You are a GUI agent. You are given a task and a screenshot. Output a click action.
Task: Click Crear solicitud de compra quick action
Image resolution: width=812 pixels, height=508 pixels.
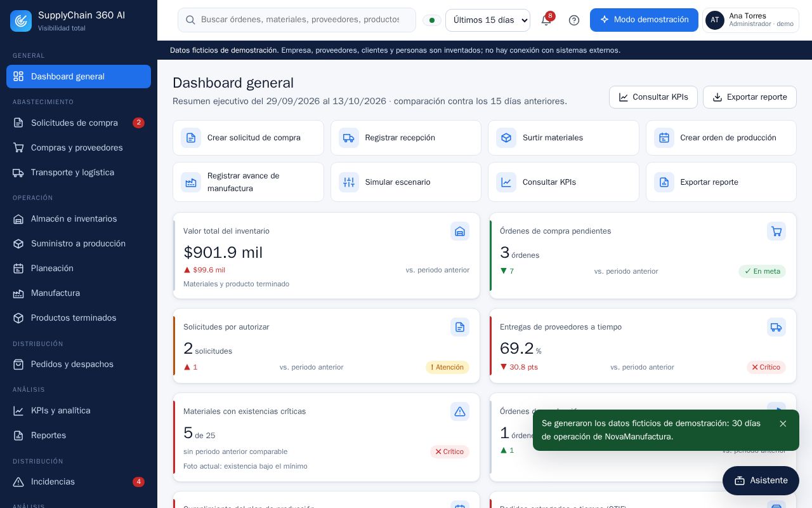(248, 138)
